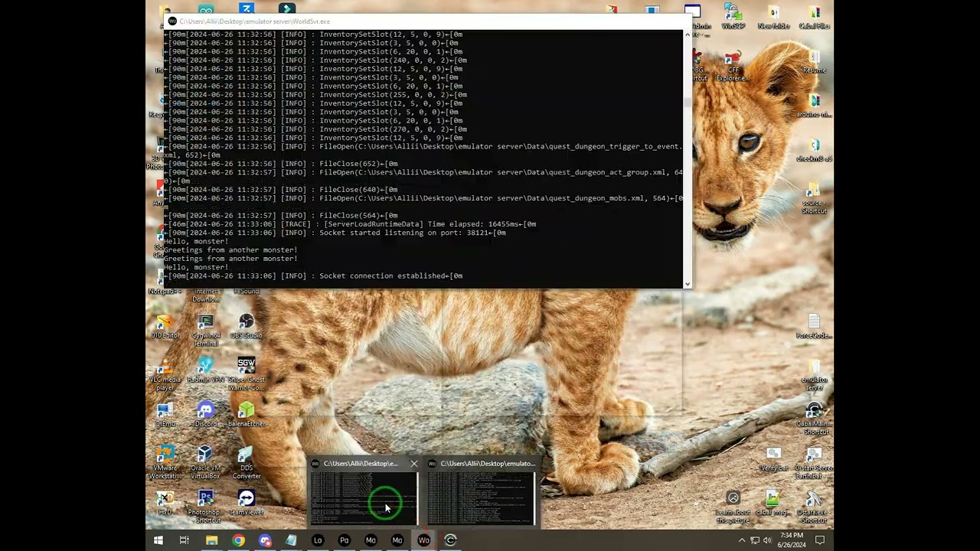Click the CtEmu desktop shortcut

click(165, 414)
